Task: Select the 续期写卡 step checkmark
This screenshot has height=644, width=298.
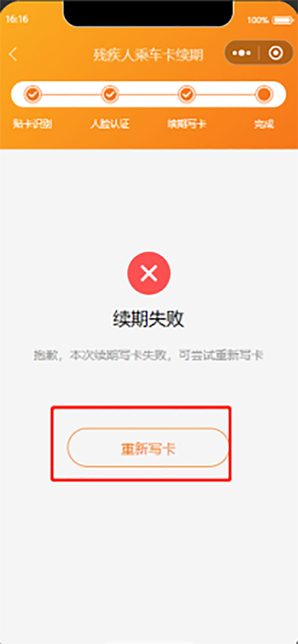Action: point(186,94)
